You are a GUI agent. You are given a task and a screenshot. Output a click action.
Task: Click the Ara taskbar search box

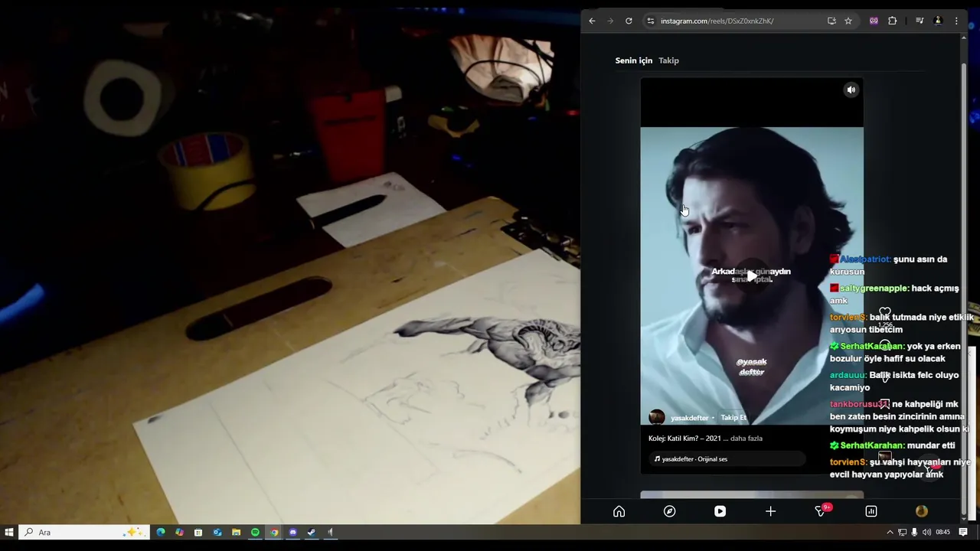click(84, 532)
